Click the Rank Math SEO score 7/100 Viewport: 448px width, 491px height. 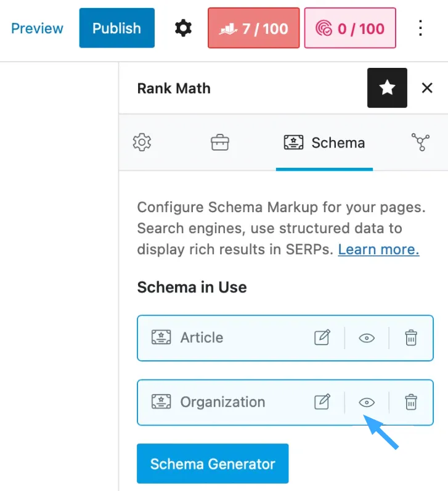pos(253,28)
